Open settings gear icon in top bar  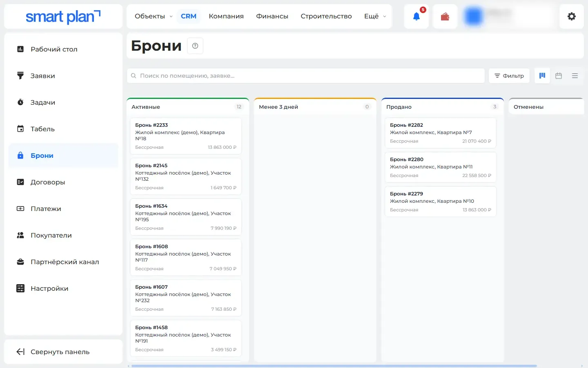click(572, 16)
